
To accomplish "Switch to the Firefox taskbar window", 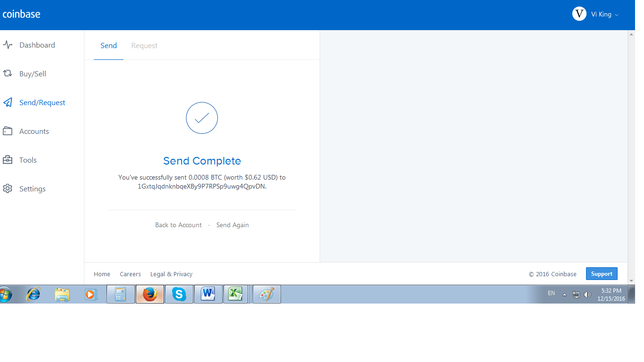I will 150,295.
